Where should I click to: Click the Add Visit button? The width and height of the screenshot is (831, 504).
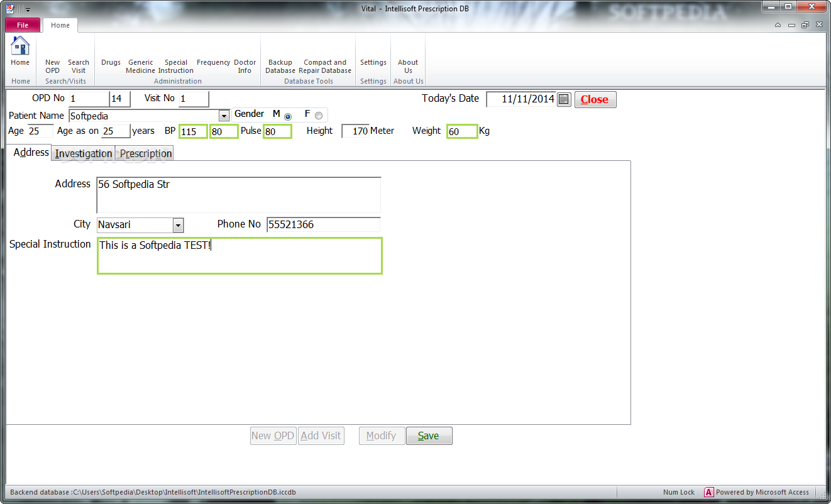coord(321,436)
